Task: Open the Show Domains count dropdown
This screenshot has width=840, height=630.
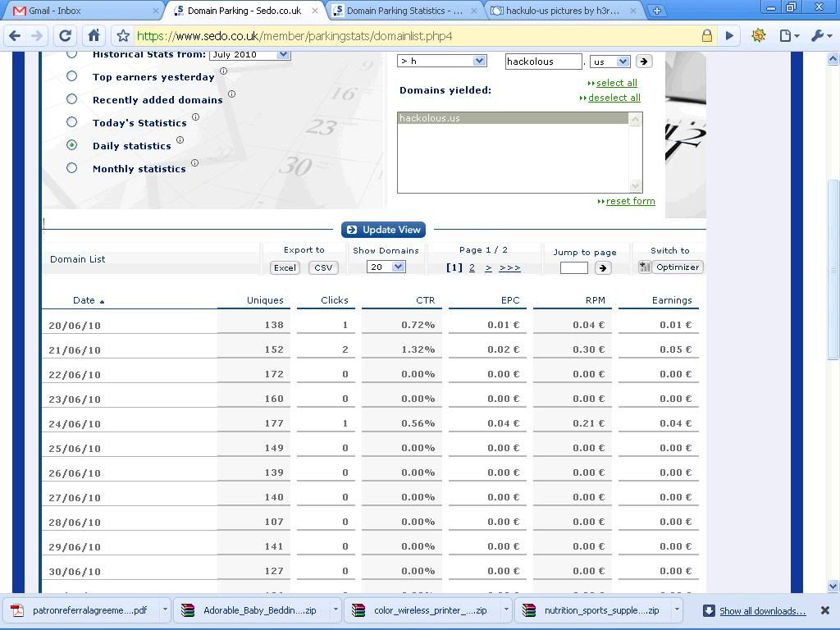Action: (x=386, y=267)
